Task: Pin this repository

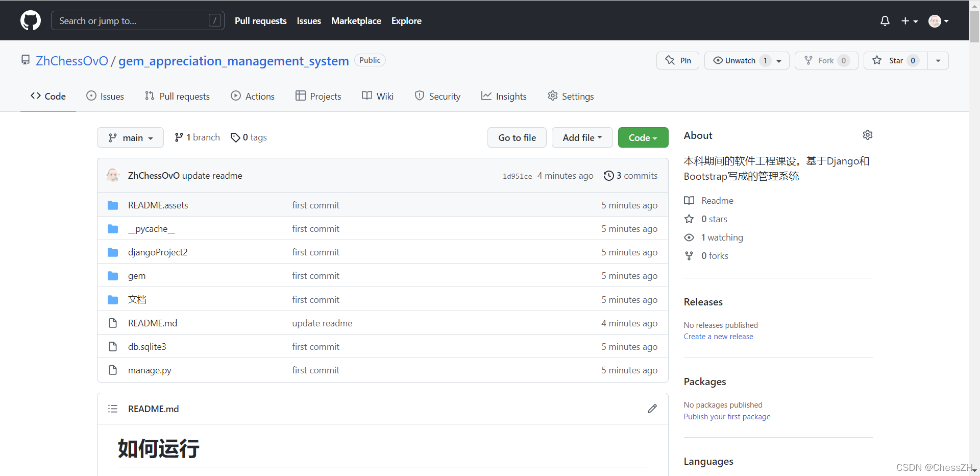Action: pos(678,60)
